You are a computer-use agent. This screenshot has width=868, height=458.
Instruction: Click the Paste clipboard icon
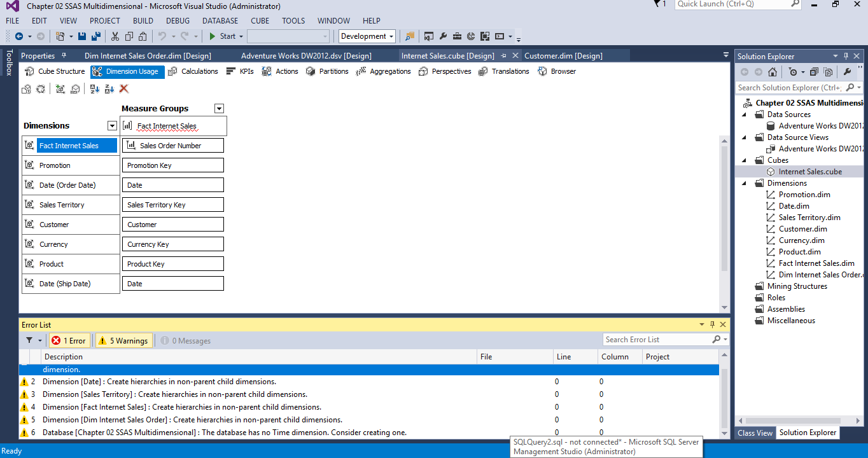143,36
